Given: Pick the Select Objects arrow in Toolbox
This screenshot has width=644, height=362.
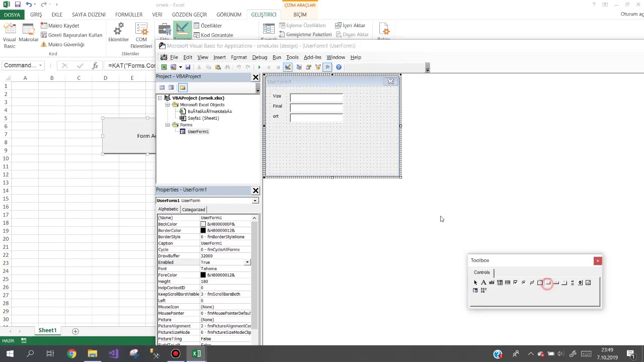Looking at the screenshot, I should (475, 283).
